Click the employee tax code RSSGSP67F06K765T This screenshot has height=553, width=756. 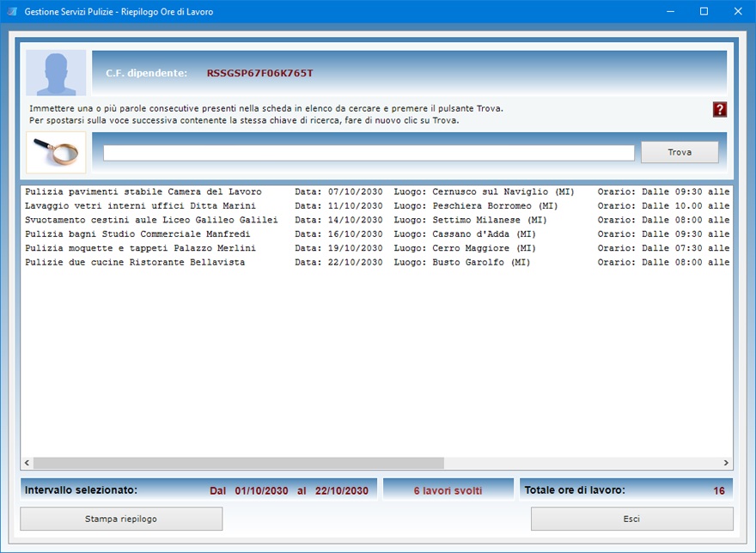[x=259, y=73]
